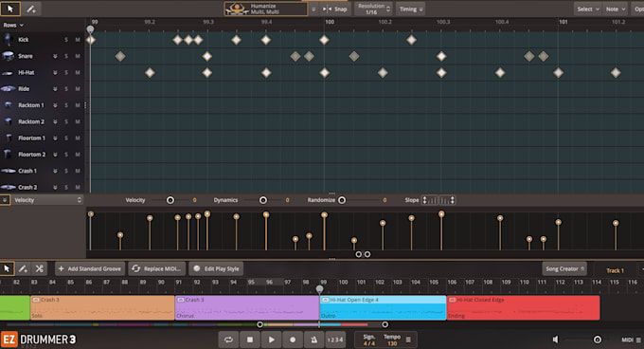This screenshot has height=349, width=644.
Task: Click the volume speaker icon
Action: (555, 340)
